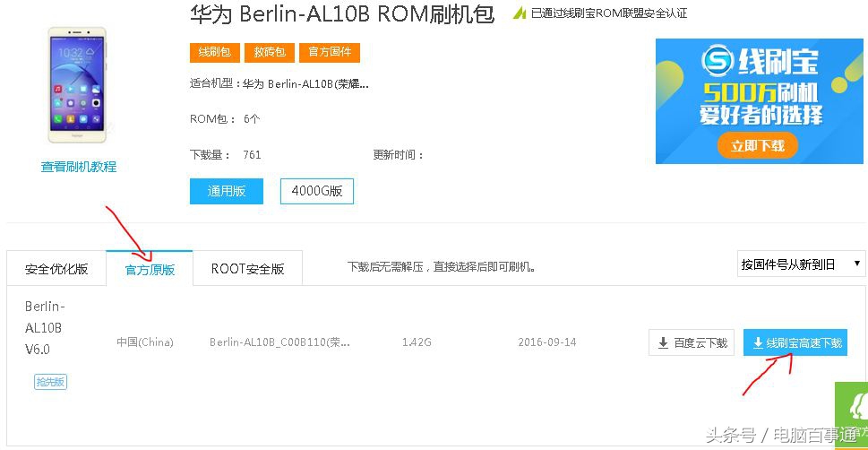The image size is (868, 450).
Task: Click the title 华为 Berlin-AL10B ROM刷机包
Action: tap(341, 14)
